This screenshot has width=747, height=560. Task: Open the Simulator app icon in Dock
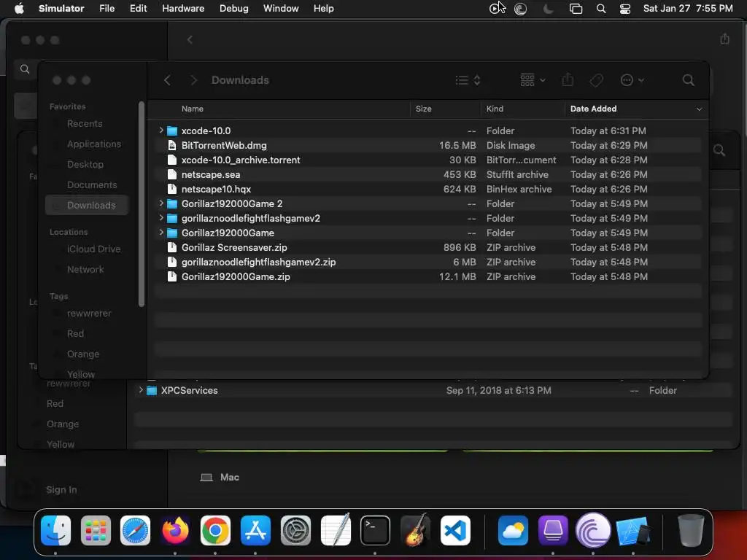(x=633, y=531)
